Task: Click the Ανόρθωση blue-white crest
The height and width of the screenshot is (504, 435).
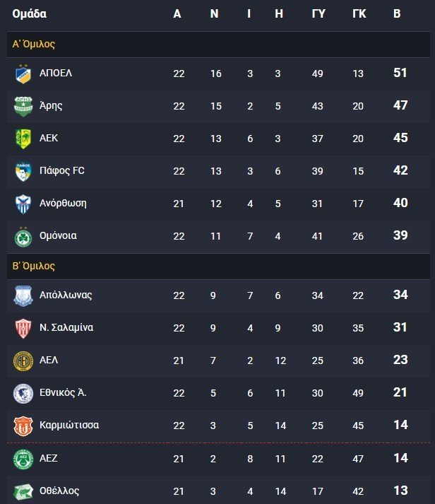Action: point(23,204)
